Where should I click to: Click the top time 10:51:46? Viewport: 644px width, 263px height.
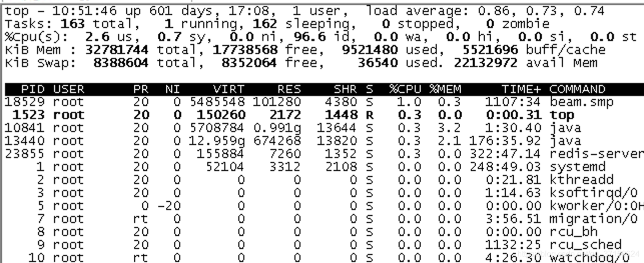click(x=69, y=10)
